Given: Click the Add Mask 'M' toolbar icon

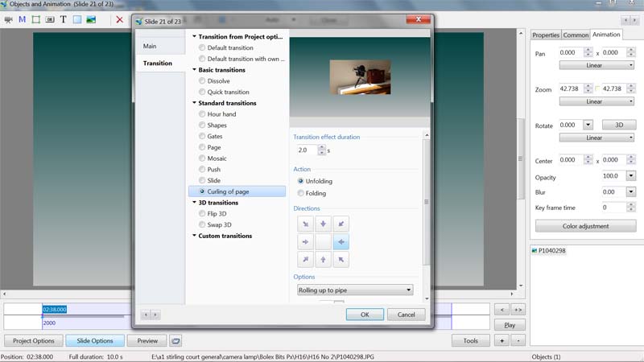Looking at the screenshot, I should (x=22, y=19).
